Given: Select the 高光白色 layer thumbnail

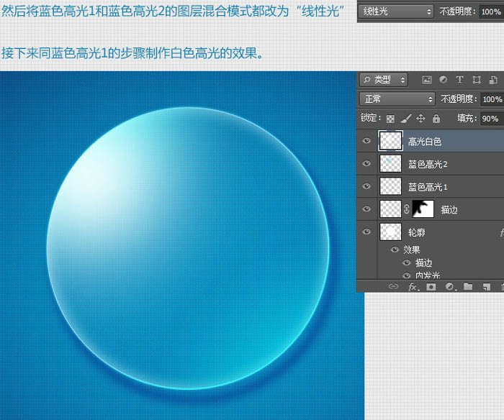Looking at the screenshot, I should [390, 141].
